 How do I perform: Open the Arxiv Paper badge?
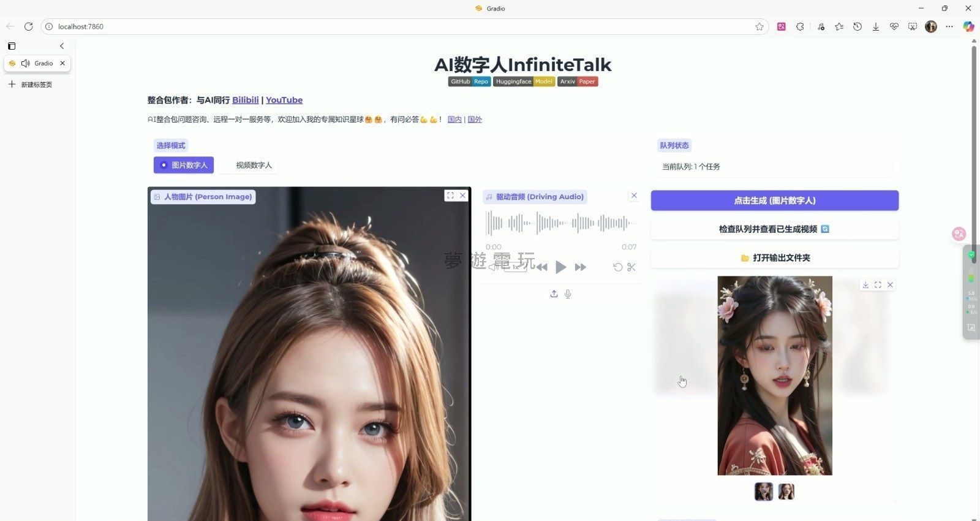pos(578,82)
